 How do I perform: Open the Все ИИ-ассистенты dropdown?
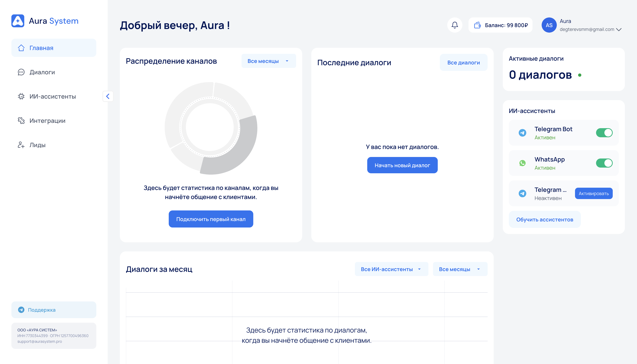391,269
